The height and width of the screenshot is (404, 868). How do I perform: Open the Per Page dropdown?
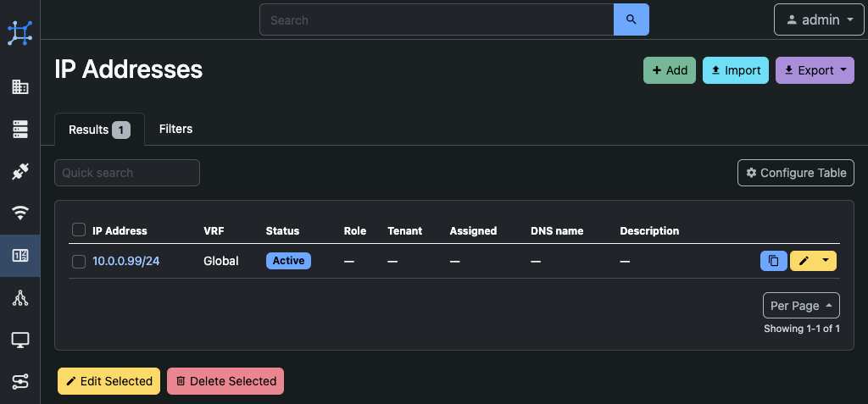click(x=801, y=306)
